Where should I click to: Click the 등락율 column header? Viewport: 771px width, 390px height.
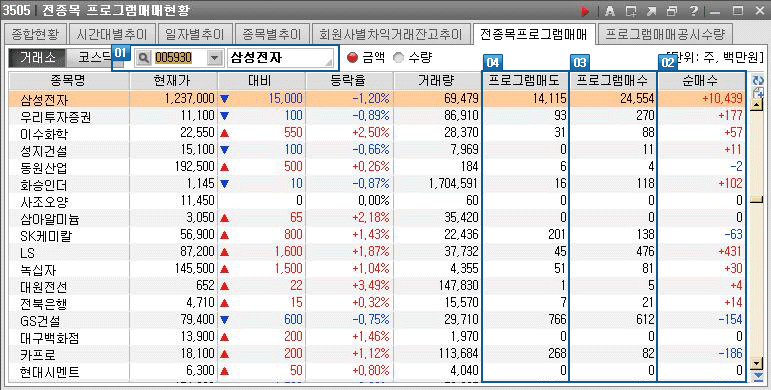(x=349, y=81)
